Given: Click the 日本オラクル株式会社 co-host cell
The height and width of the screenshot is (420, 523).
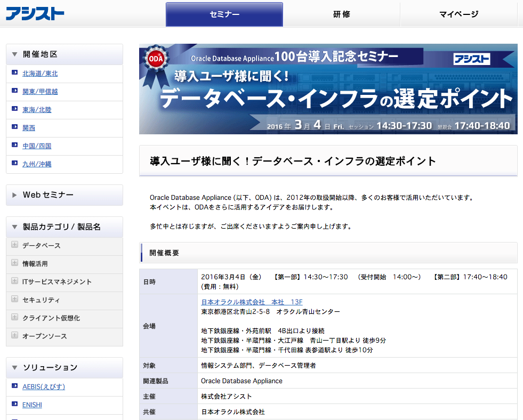Looking at the screenshot, I should (357, 412).
